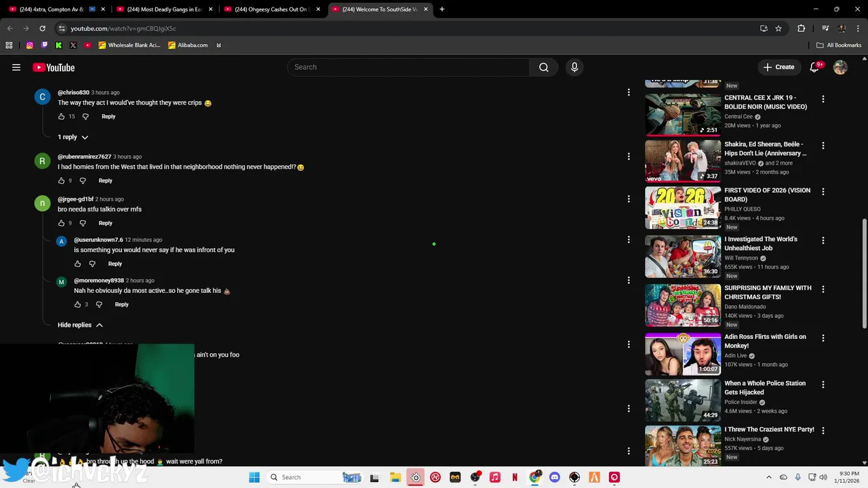Open Adin Ross Flirts with Girls thumbnail

coord(683,354)
